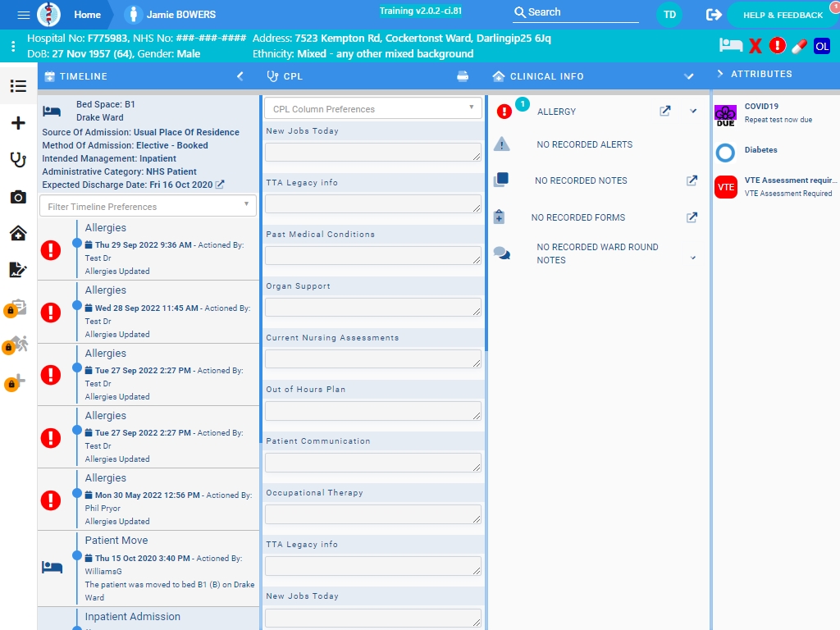Open the COVID19 attribute

(x=776, y=113)
